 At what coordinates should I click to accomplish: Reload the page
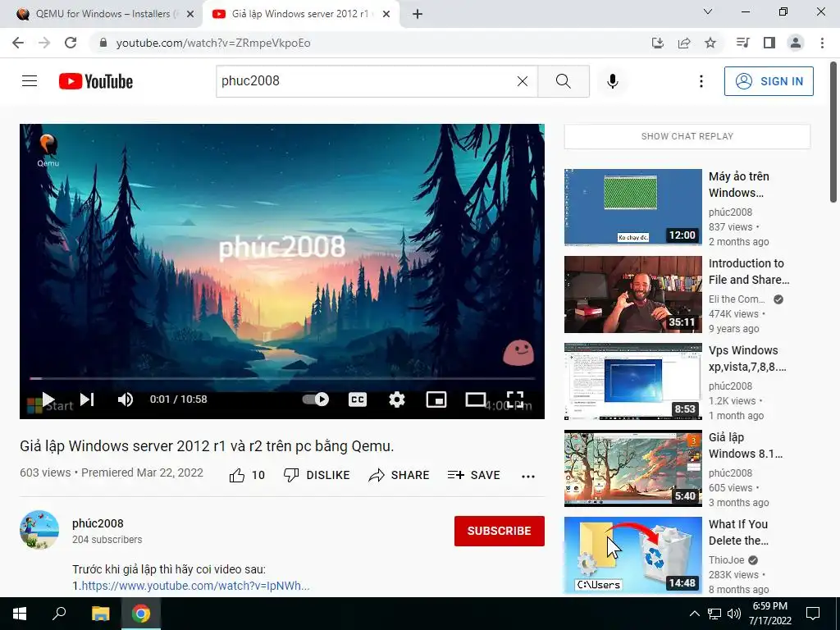(x=71, y=43)
